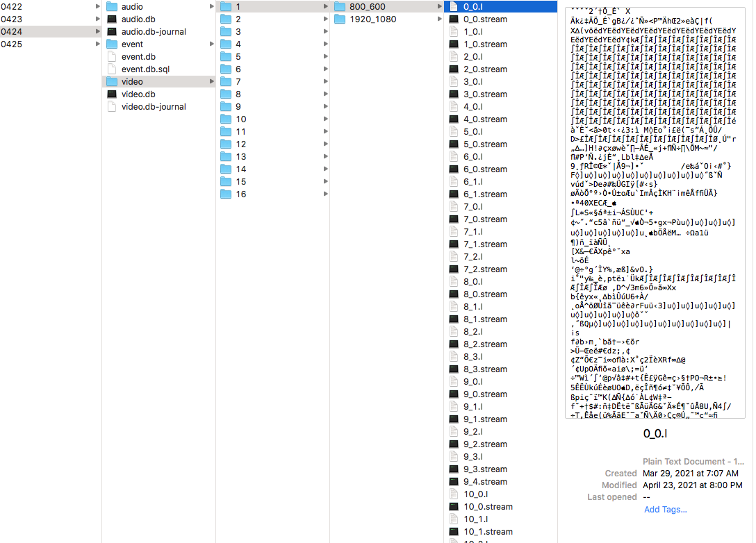Viewport: 756px width, 543px height.
Task: Click the Modified date value
Action: (x=692, y=485)
